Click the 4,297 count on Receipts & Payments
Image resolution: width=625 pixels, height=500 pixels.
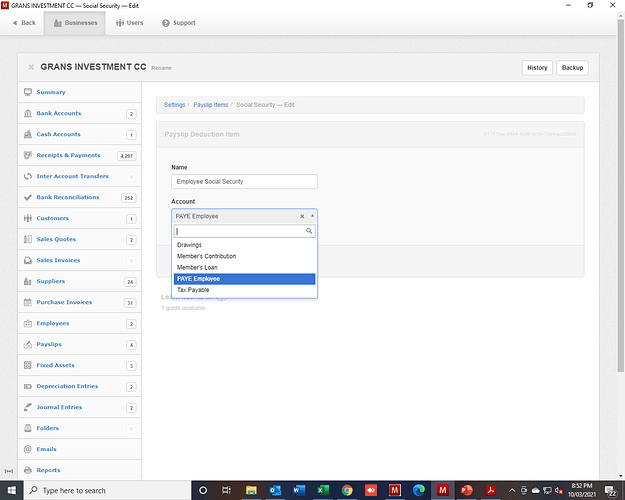[x=126, y=156]
